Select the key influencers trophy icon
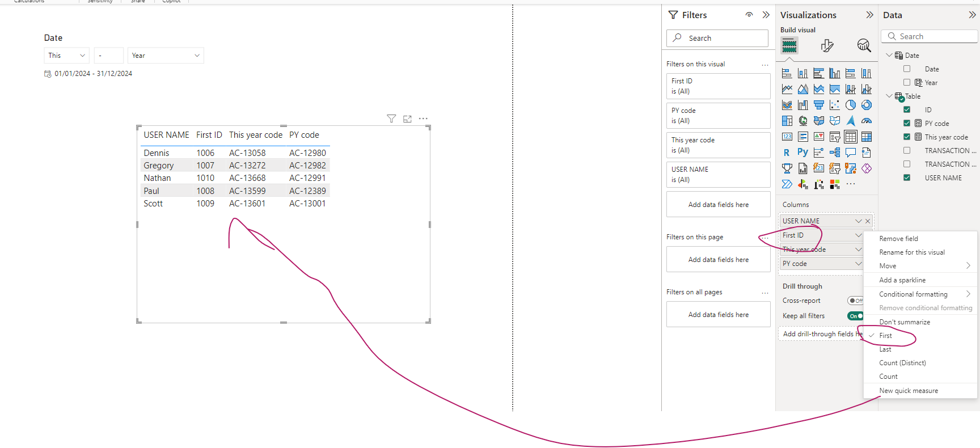980x448 pixels. coord(787,168)
